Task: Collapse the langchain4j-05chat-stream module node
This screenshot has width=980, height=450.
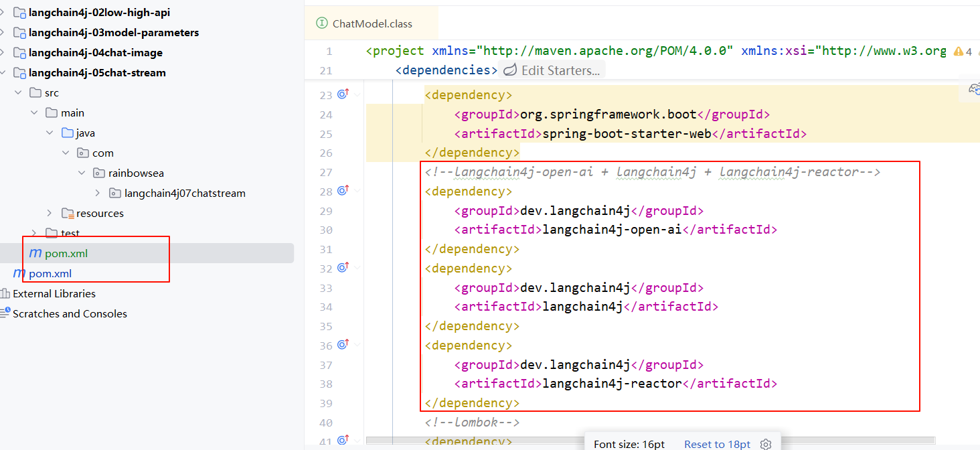Action: (x=3, y=73)
